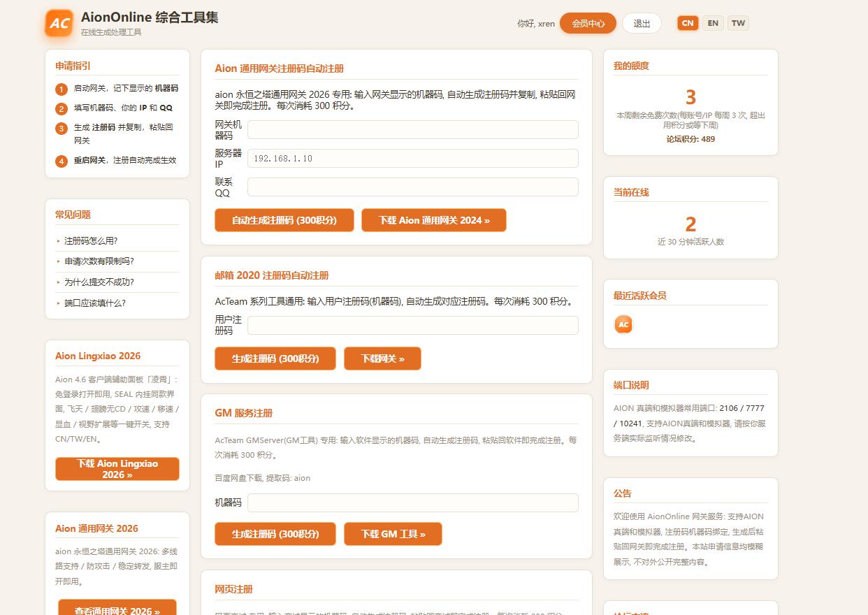The height and width of the screenshot is (615, 868).
Task: Click Aion 通用网关注册码自动注册 heading
Action: tap(280, 68)
